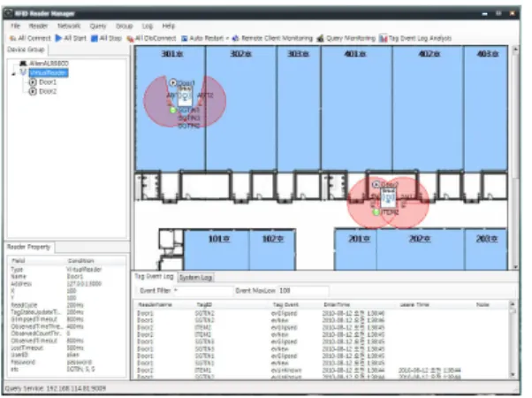Click room 302 label on the map

coord(240,54)
